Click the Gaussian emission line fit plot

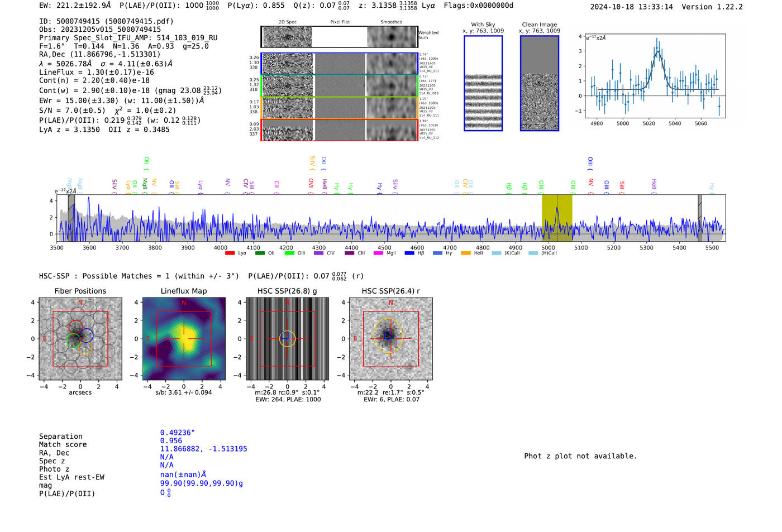[656, 75]
